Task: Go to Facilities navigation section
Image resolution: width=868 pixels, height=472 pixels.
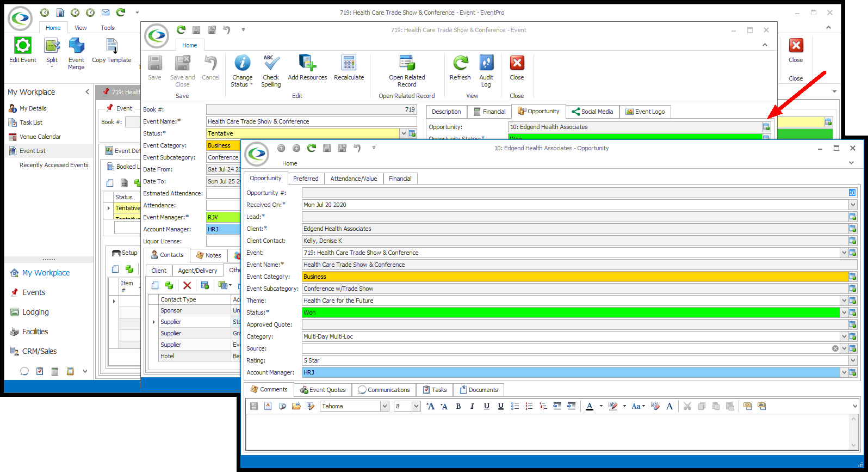Action: coord(35,332)
